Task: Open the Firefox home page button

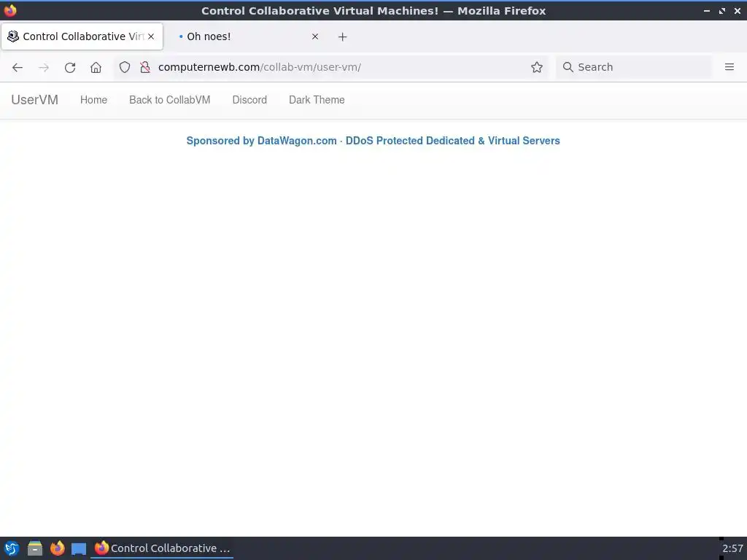Action: click(96, 67)
